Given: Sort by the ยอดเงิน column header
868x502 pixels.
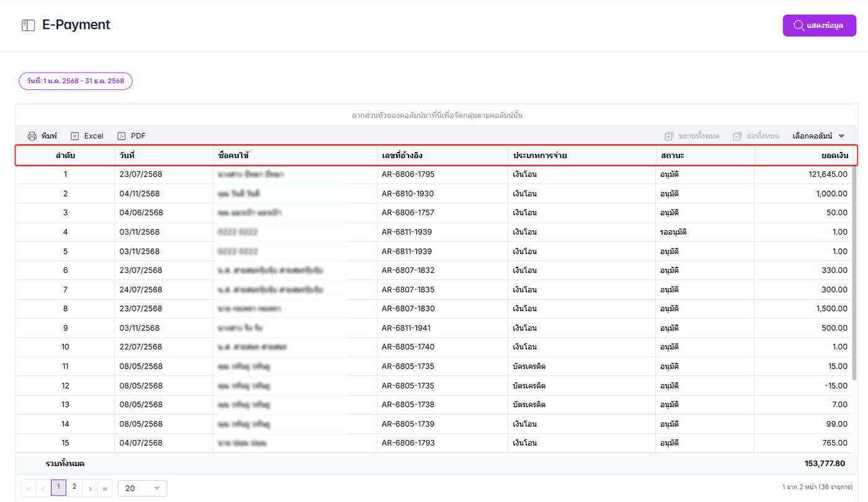Looking at the screenshot, I should pos(804,155).
